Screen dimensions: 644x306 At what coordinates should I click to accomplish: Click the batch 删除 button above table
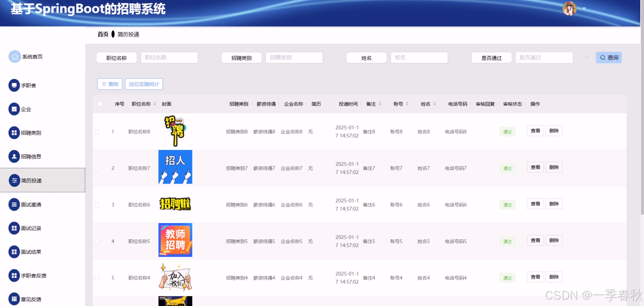click(110, 84)
